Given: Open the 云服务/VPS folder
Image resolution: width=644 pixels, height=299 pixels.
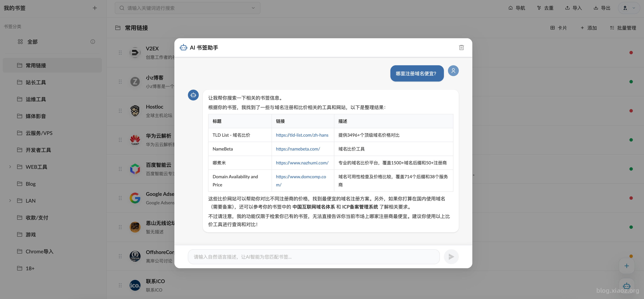Looking at the screenshot, I should 52,133.
